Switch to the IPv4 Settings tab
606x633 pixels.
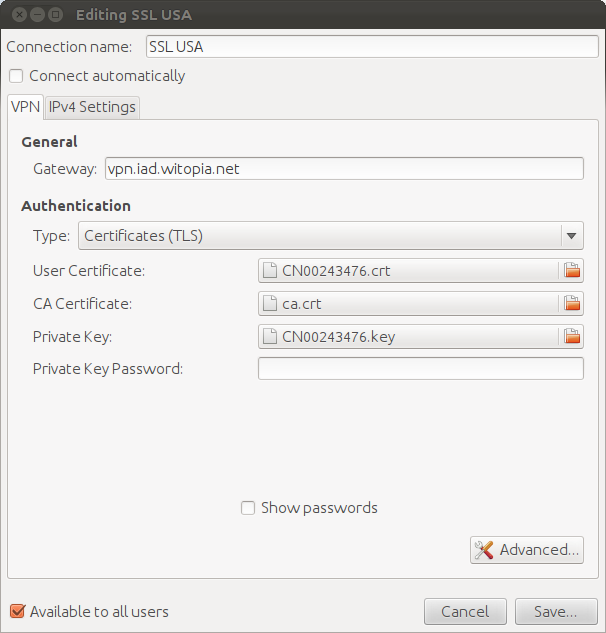(x=92, y=107)
